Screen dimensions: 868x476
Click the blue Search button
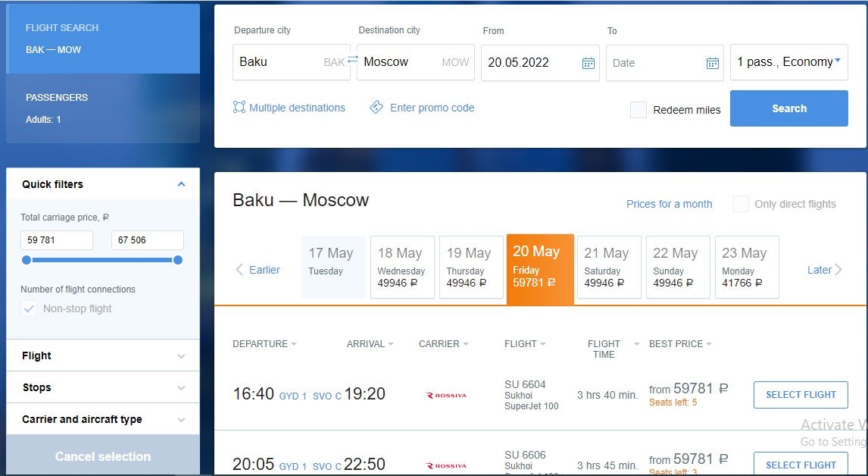tap(788, 108)
